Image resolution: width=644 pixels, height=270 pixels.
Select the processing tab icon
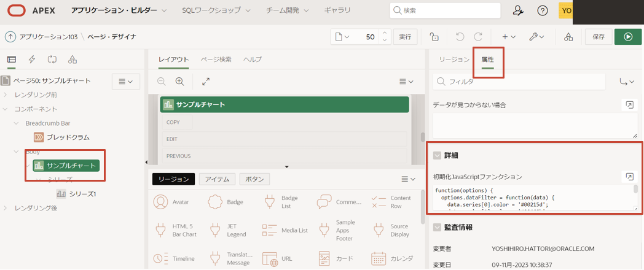tap(52, 60)
